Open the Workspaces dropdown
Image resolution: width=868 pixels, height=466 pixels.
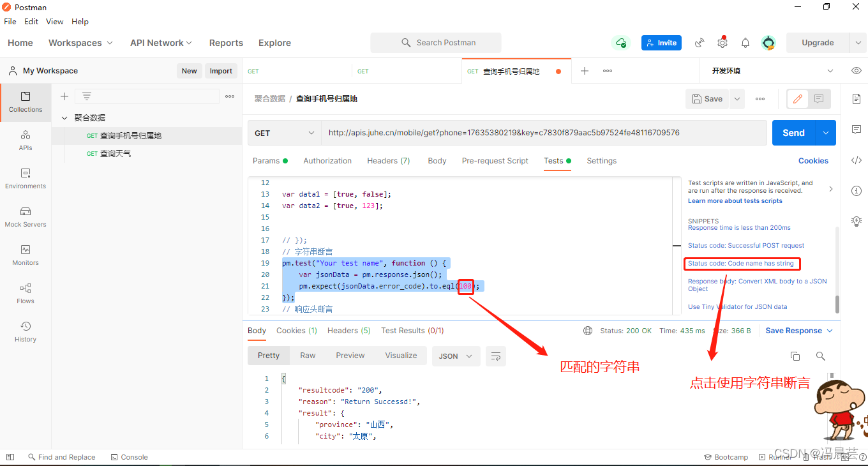(x=80, y=43)
